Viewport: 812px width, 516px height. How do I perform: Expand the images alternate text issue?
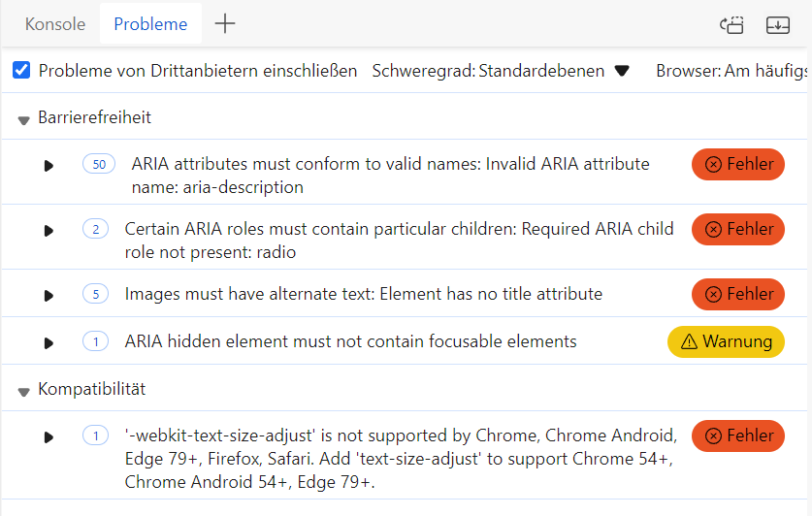tap(49, 296)
